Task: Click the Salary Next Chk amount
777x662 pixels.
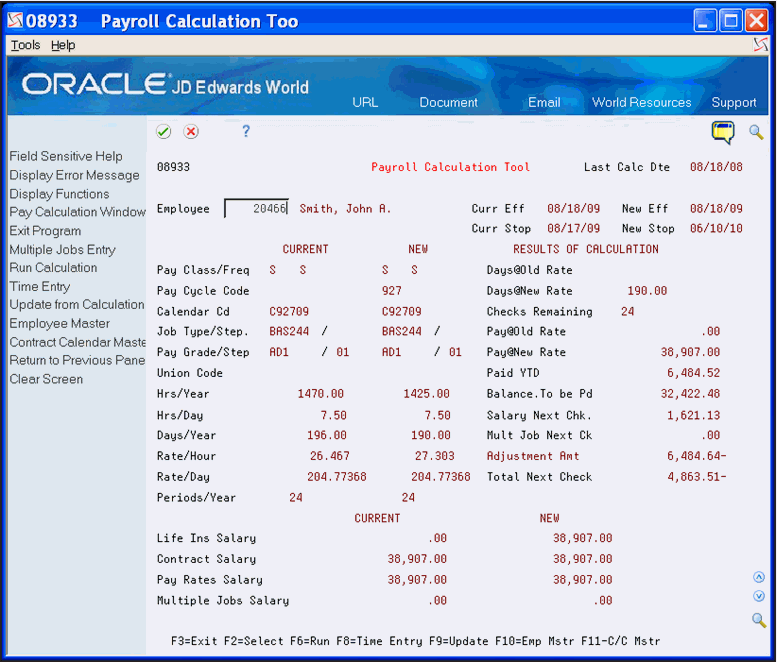Action: (693, 415)
